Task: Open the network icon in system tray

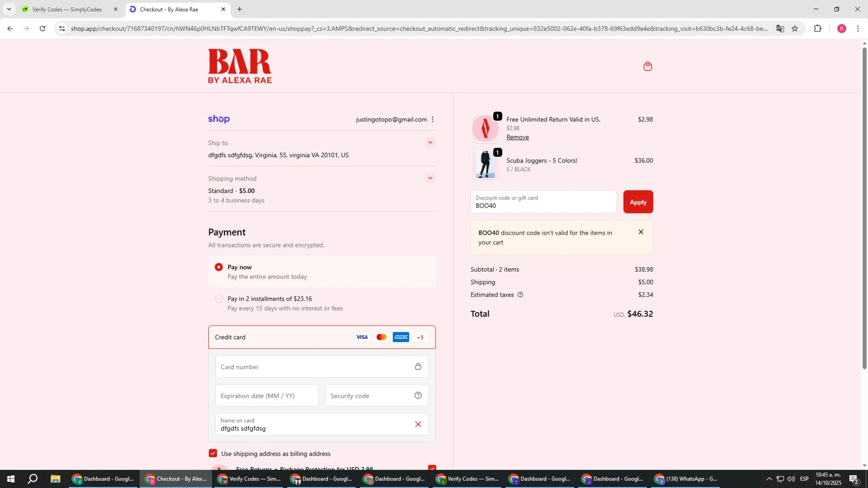Action: 780,479
